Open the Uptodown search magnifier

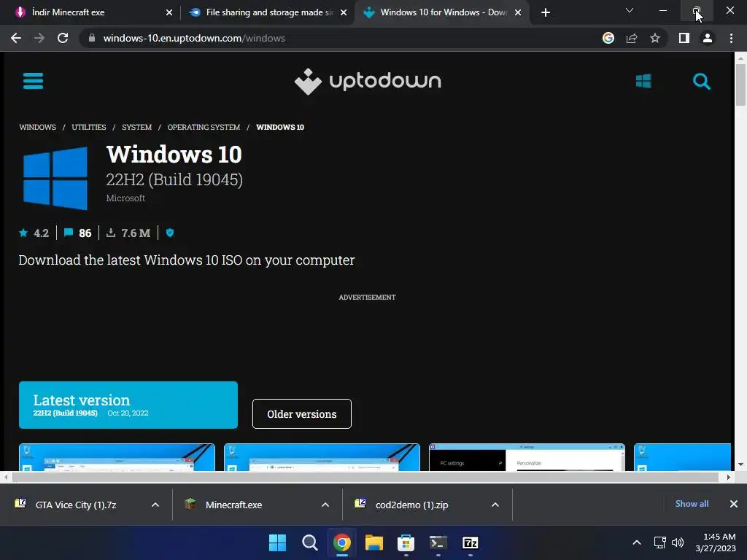[701, 82]
